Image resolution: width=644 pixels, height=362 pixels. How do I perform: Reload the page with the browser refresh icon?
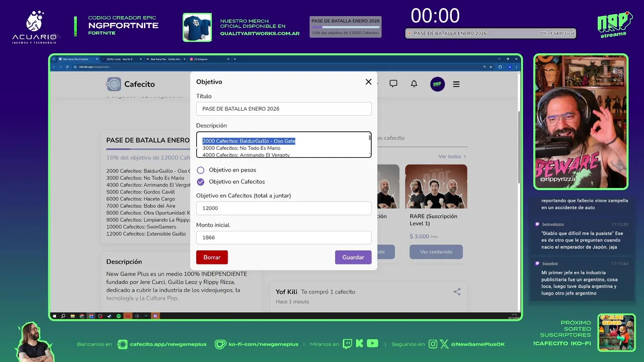tap(67, 67)
